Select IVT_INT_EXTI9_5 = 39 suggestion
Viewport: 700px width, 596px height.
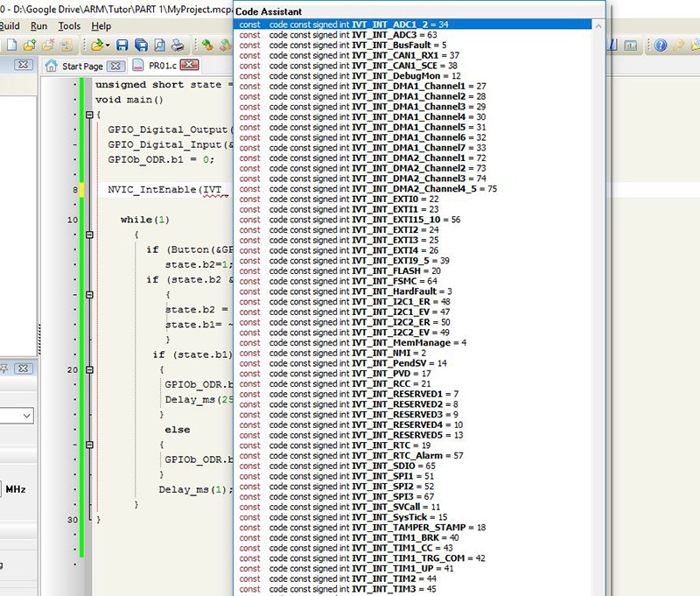(413, 261)
